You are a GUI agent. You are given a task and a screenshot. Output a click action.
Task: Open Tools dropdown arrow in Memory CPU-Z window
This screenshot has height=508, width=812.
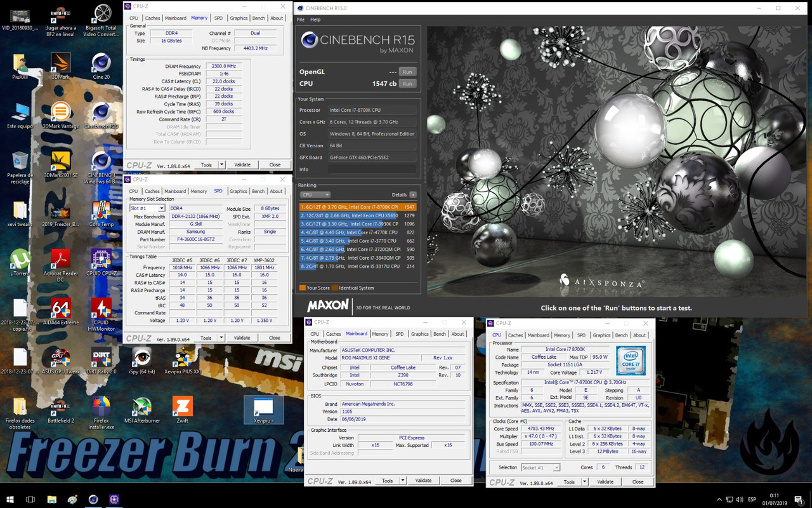pos(221,164)
